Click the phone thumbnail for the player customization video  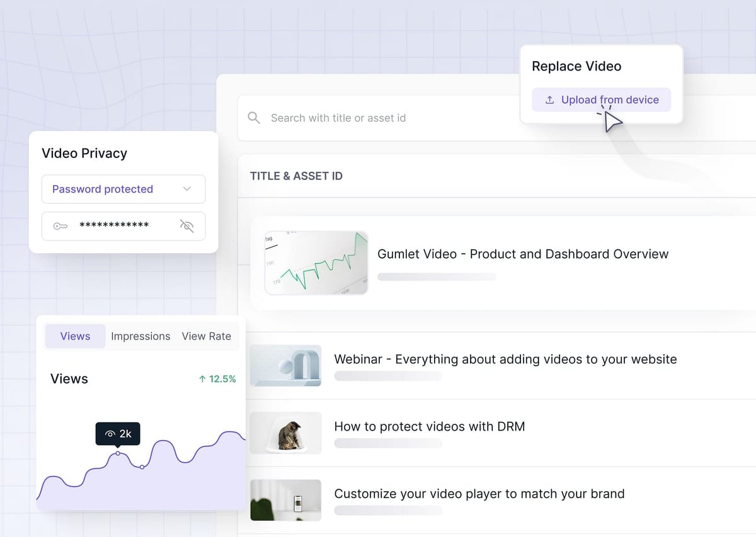285,500
